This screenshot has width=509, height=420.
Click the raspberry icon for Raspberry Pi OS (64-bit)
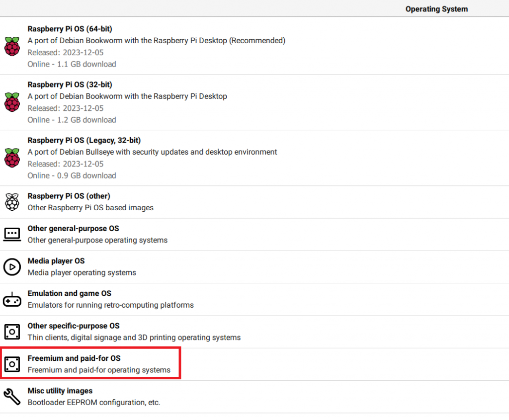(12, 46)
